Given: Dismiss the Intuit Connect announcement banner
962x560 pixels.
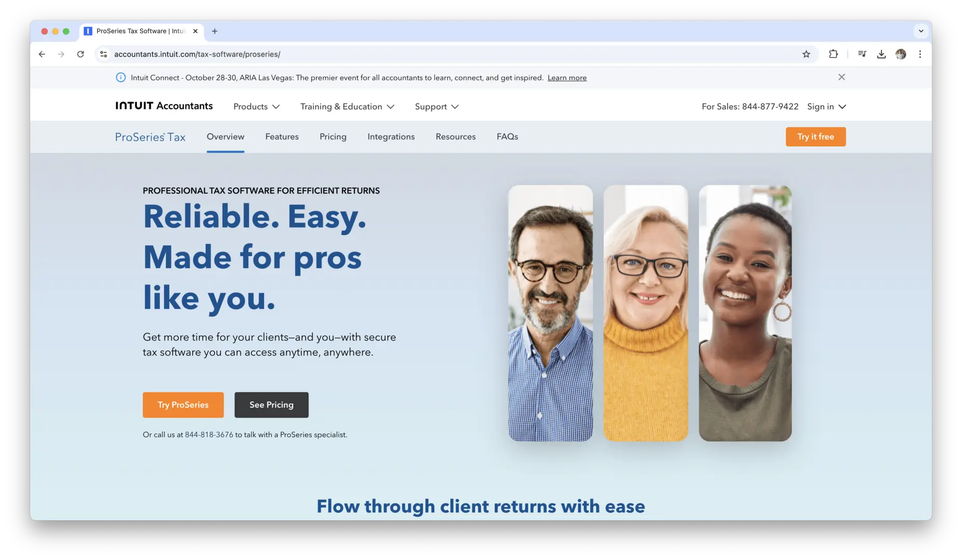Looking at the screenshot, I should point(842,77).
